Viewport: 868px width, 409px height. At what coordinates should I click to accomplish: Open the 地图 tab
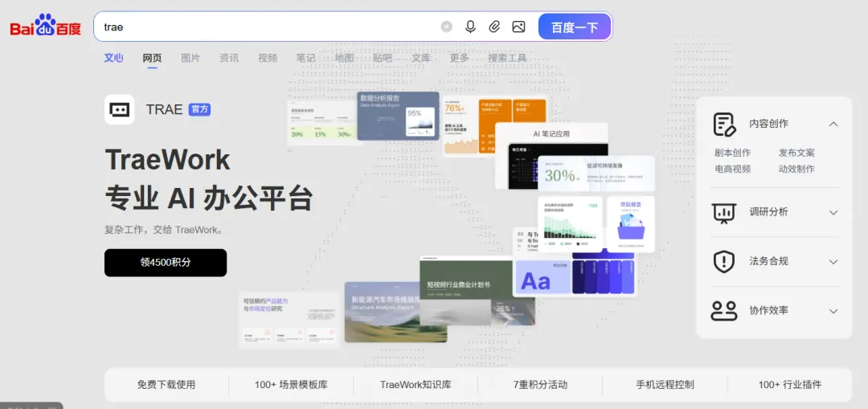344,58
